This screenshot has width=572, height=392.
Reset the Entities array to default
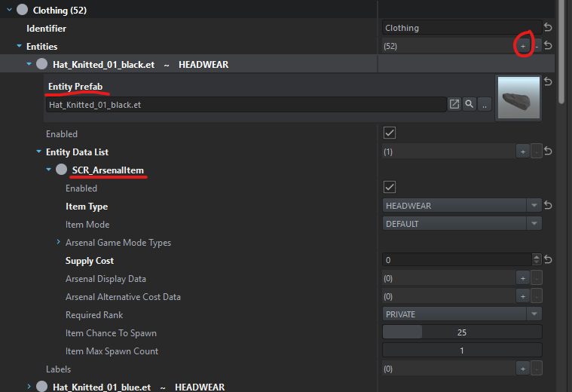click(548, 45)
